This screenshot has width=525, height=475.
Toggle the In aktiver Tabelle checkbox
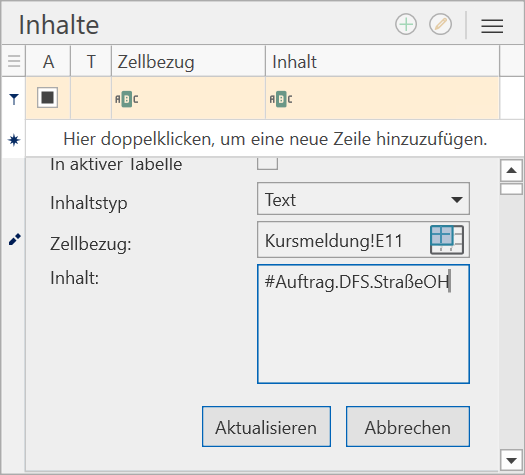pos(267,163)
